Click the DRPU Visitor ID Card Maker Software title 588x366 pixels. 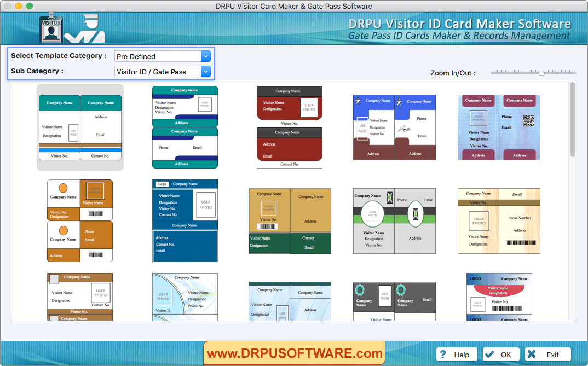coord(460,24)
